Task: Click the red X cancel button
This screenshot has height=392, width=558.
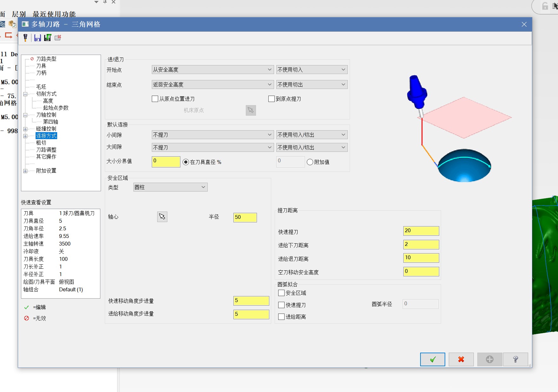Action: pos(461,359)
